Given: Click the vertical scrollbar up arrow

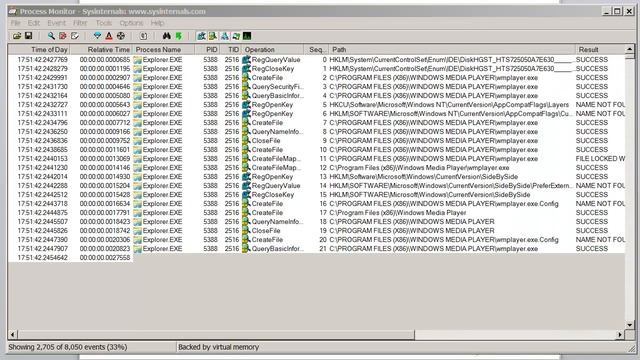Looking at the screenshot, I should [629, 49].
